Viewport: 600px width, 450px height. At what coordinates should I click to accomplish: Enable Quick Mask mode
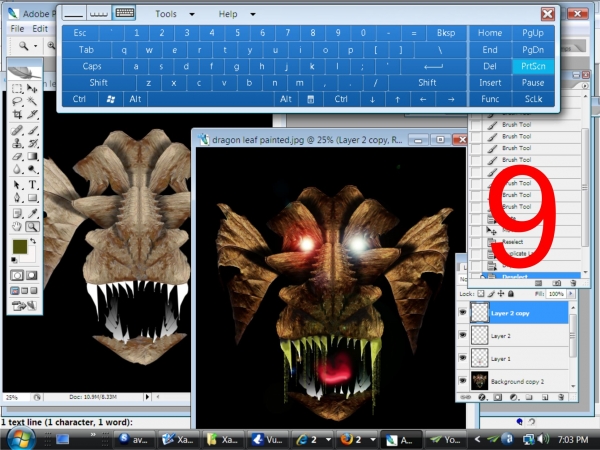pyautogui.click(x=31, y=275)
